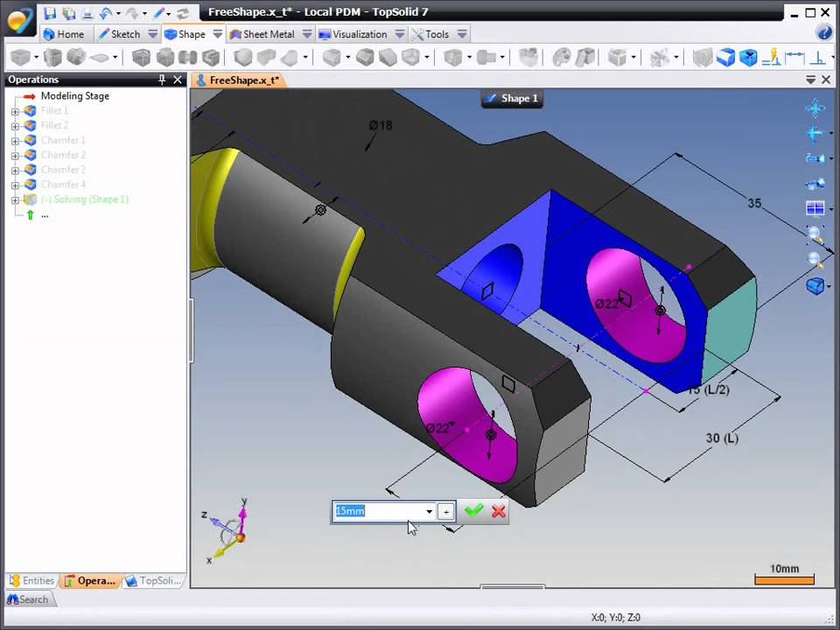Open the dimension value dropdown arrow
This screenshot has width=840, height=630.
tap(429, 512)
